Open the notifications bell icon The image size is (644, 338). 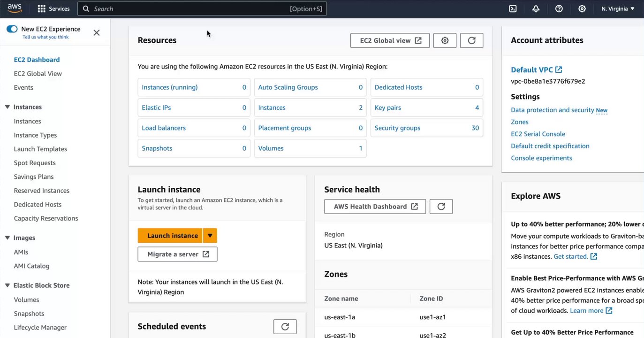pos(536,8)
